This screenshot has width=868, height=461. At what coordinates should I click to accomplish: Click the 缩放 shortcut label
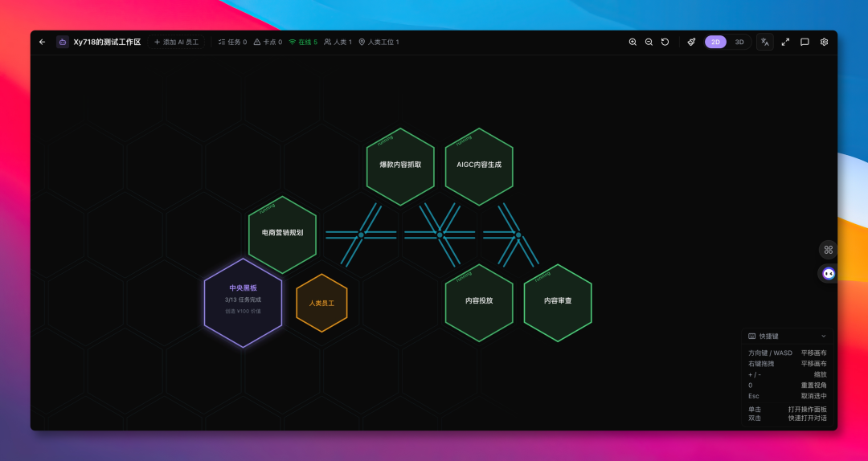[x=821, y=374]
